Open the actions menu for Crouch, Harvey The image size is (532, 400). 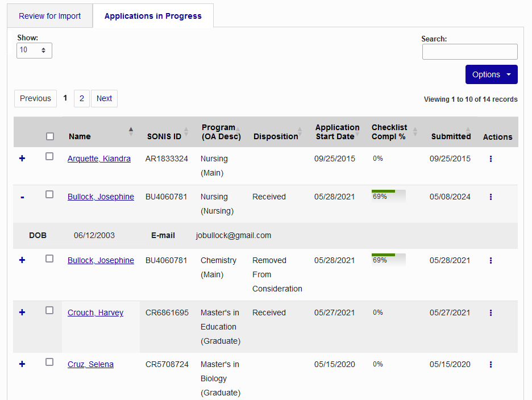point(491,312)
